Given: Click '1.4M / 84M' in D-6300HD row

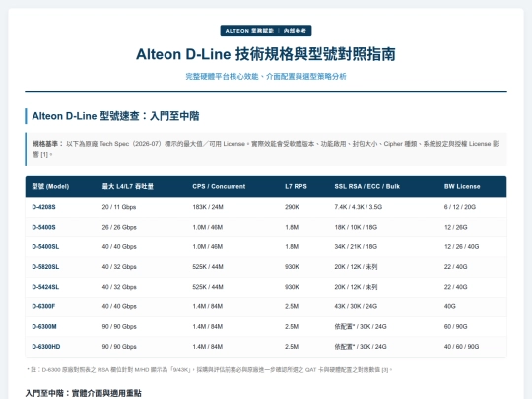Looking at the screenshot, I should tap(208, 347).
